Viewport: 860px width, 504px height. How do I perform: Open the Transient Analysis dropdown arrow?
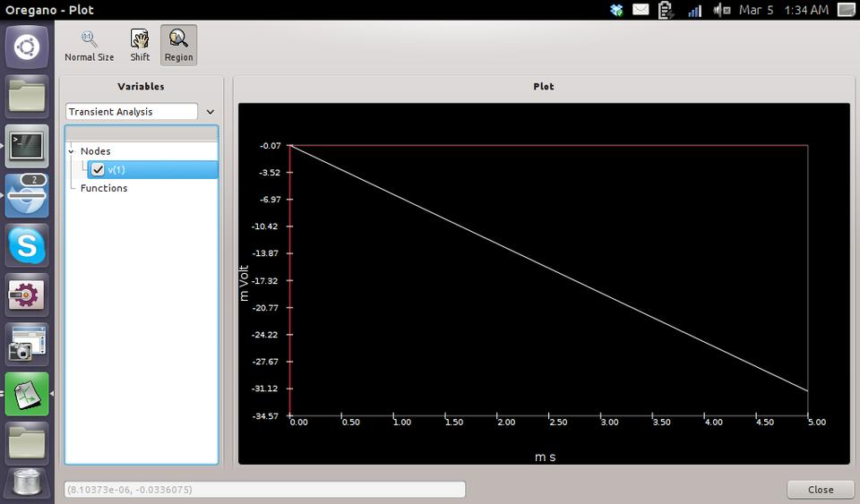pos(210,112)
